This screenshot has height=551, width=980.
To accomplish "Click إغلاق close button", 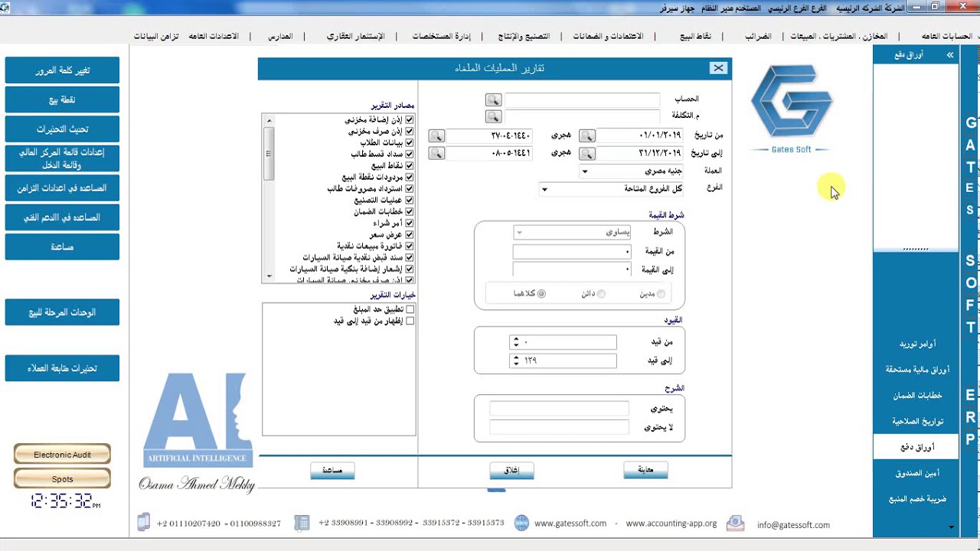I will click(x=511, y=470).
